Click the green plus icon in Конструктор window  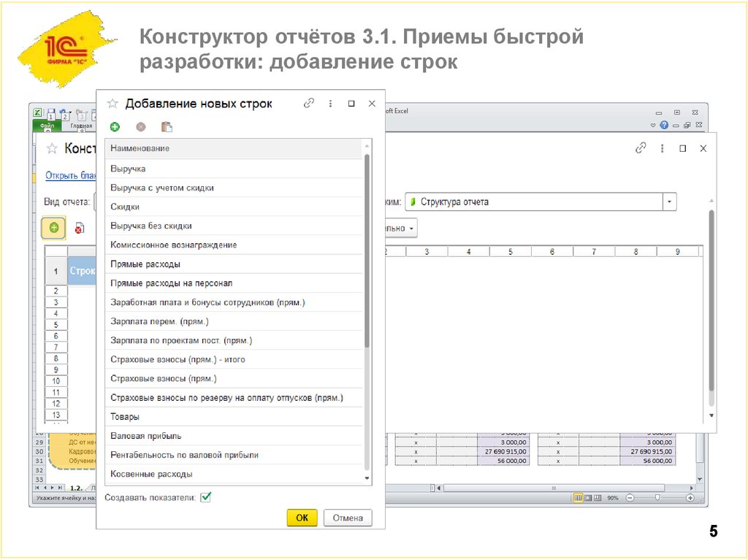(53, 228)
